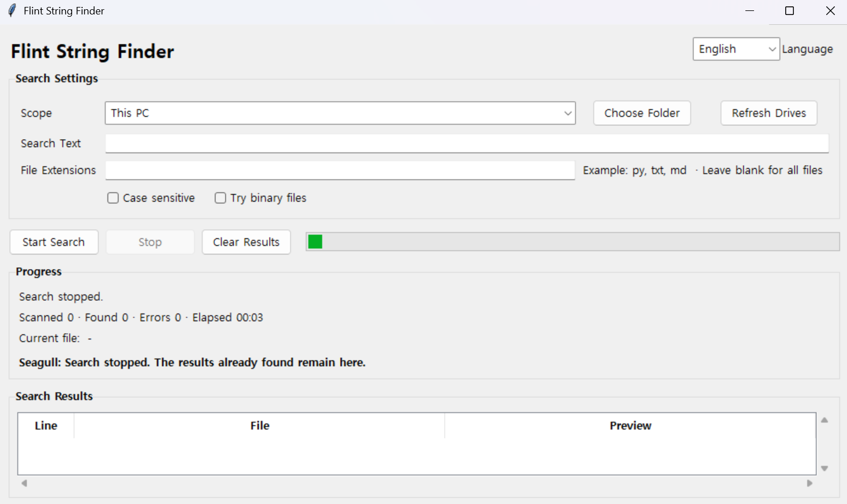Click the feather app icon in title bar
Viewport: 847px width, 504px height.
click(x=12, y=11)
